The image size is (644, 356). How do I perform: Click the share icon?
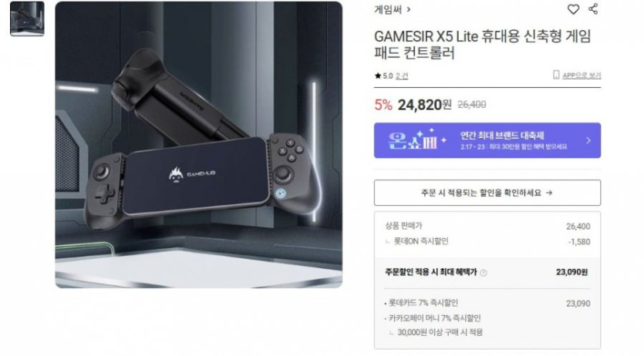(x=593, y=8)
